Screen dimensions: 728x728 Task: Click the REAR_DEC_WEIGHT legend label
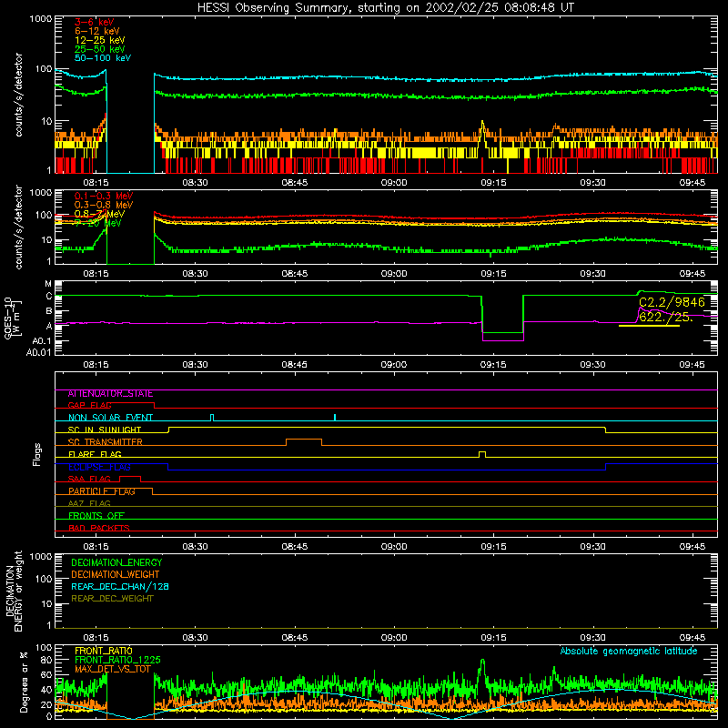(x=112, y=599)
